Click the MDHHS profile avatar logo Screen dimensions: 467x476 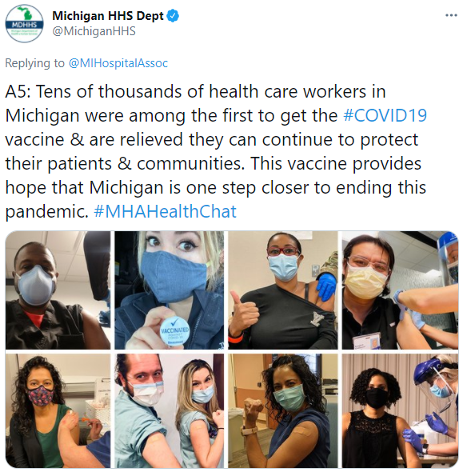(24, 23)
